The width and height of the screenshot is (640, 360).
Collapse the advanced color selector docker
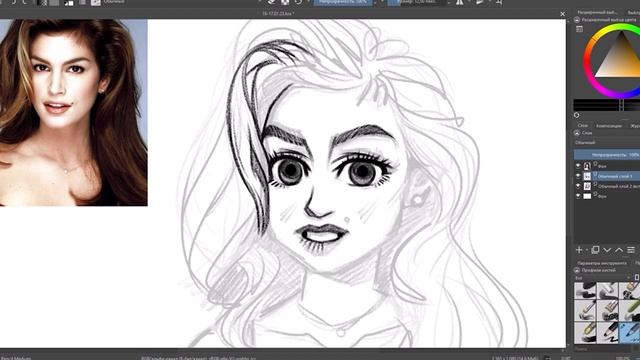coord(577,20)
